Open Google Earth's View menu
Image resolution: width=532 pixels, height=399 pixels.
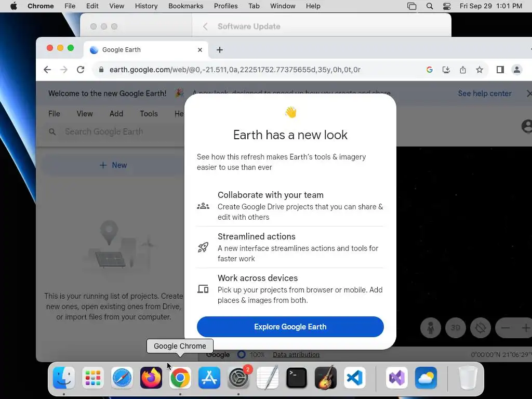(x=85, y=114)
